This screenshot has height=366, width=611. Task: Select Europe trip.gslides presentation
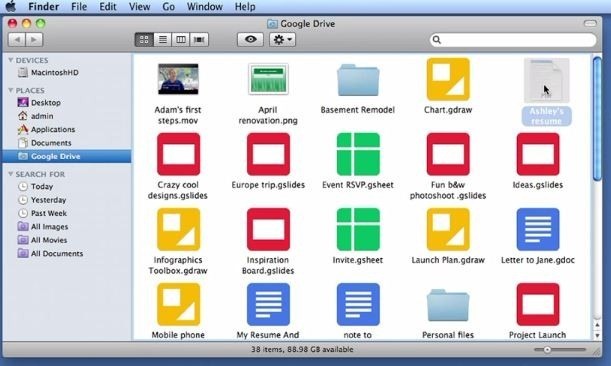pyautogui.click(x=268, y=154)
